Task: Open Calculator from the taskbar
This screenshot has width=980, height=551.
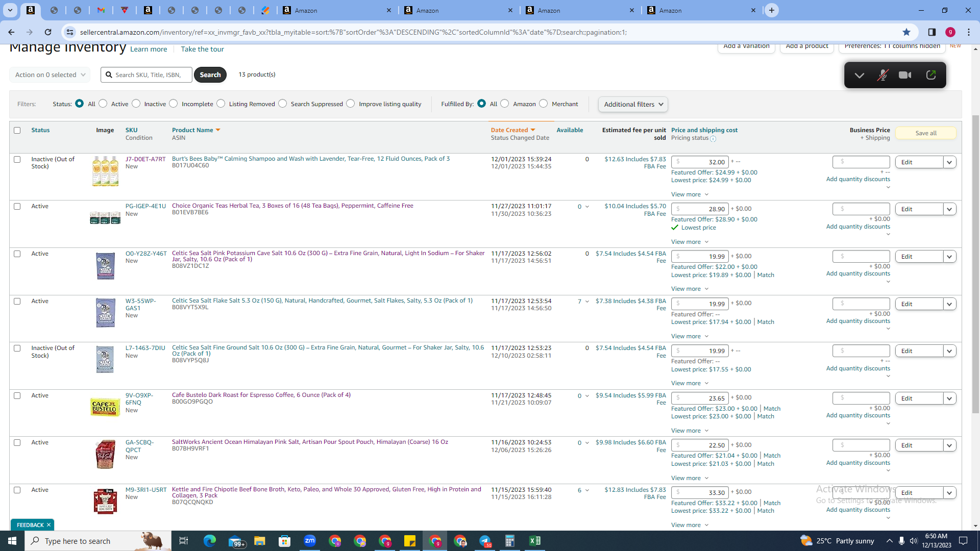Action: click(x=510, y=541)
